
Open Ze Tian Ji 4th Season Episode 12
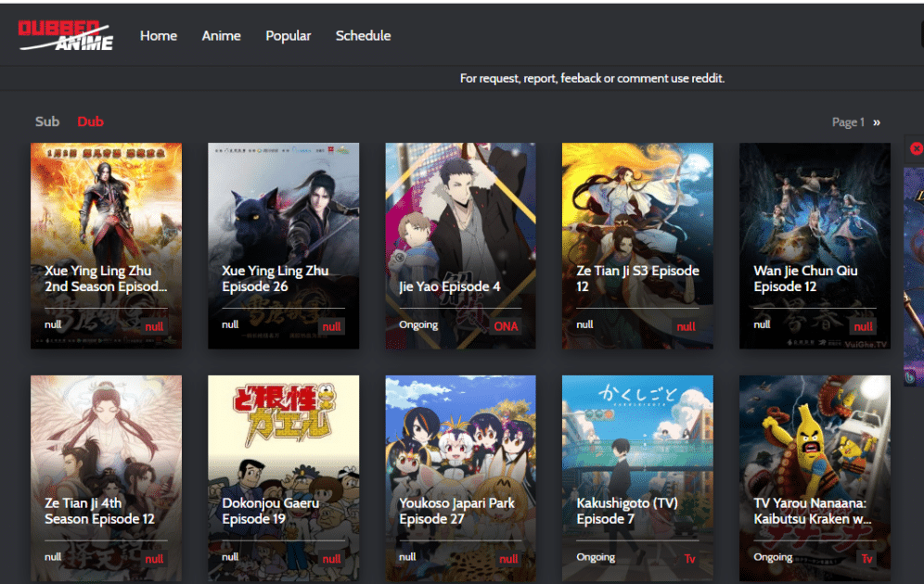(106, 478)
